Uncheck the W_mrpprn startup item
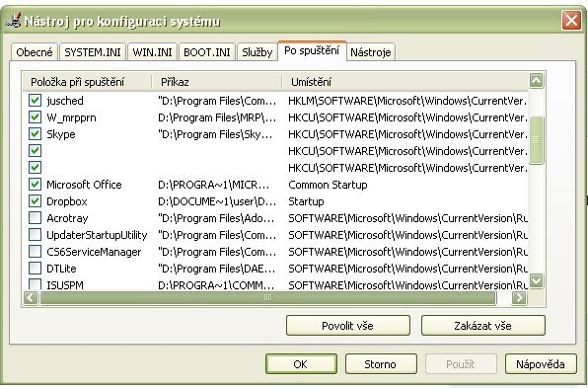This screenshot has height=389, width=588. (35, 117)
